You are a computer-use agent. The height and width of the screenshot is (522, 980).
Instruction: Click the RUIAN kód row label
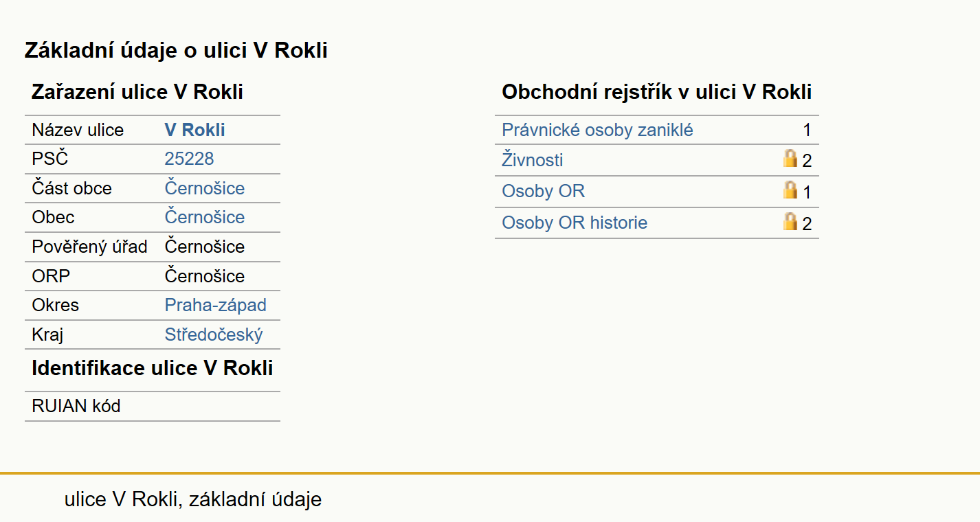pos(76,406)
